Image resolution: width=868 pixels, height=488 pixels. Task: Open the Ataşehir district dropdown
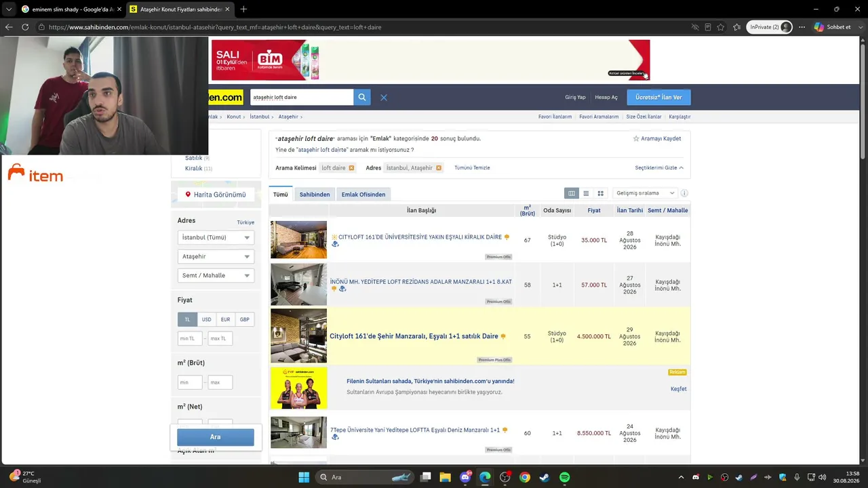[x=216, y=256]
